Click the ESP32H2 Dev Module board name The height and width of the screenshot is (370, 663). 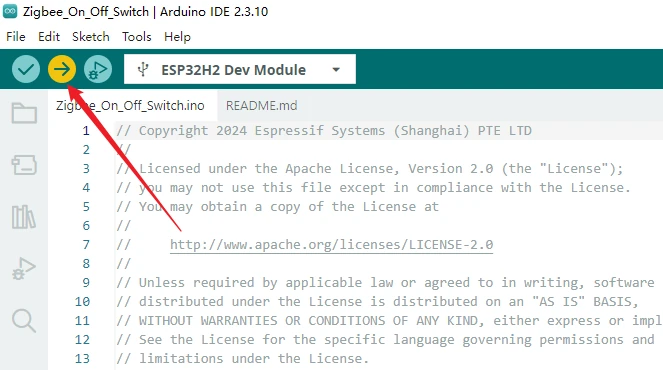click(x=233, y=70)
